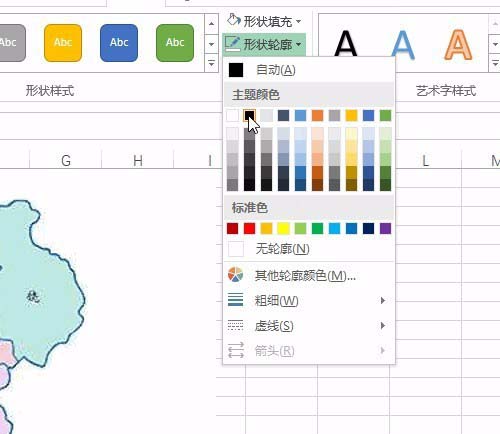Open the 形状填充 dropdown arrow
The width and height of the screenshot is (500, 434).
(x=299, y=22)
